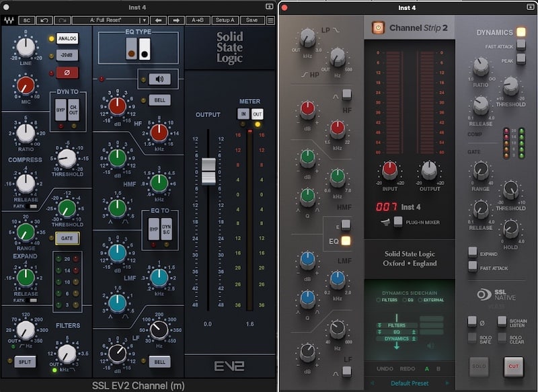Toggle the HF bell shape button in Channel Strip 2
The width and height of the screenshot is (538, 392).
[346, 94]
